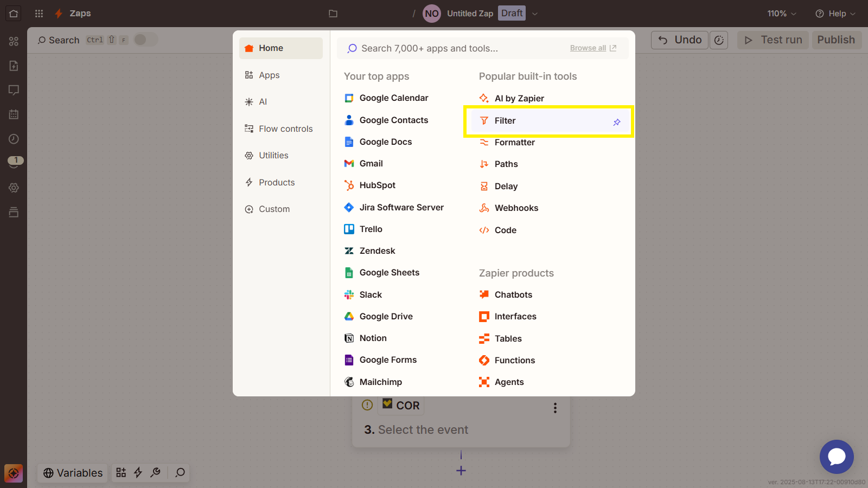The image size is (868, 488).
Task: Open the 110% zoom dropdown
Action: pyautogui.click(x=782, y=14)
